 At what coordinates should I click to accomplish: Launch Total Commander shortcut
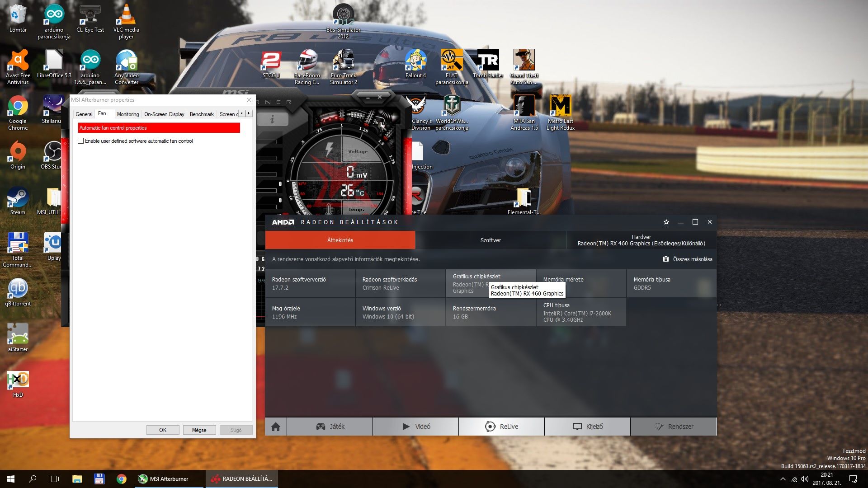pyautogui.click(x=18, y=249)
